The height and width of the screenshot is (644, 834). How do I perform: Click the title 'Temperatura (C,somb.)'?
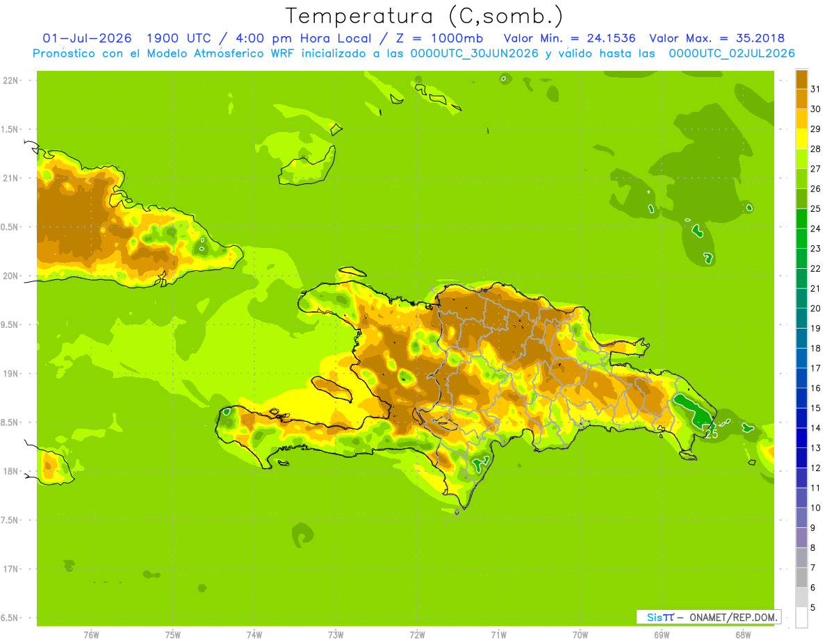click(x=425, y=16)
